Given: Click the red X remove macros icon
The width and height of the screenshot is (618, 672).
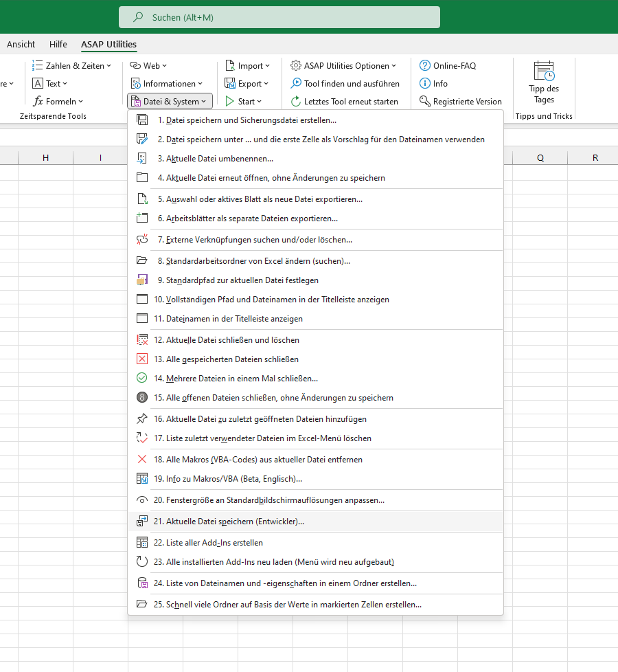Looking at the screenshot, I should (141, 460).
